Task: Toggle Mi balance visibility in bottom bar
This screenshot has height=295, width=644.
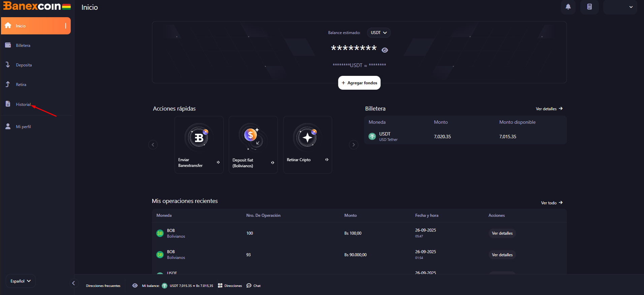Action: pos(135,286)
